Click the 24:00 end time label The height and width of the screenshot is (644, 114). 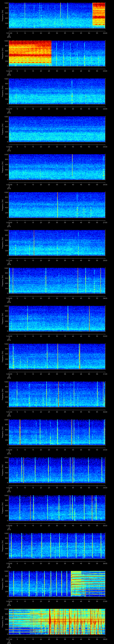105,109
